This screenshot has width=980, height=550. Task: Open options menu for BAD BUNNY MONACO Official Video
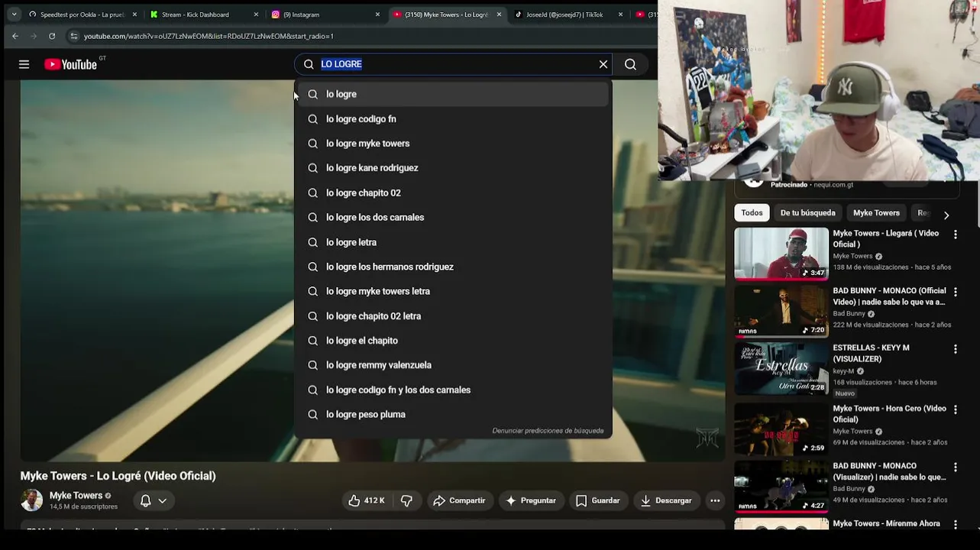point(955,292)
